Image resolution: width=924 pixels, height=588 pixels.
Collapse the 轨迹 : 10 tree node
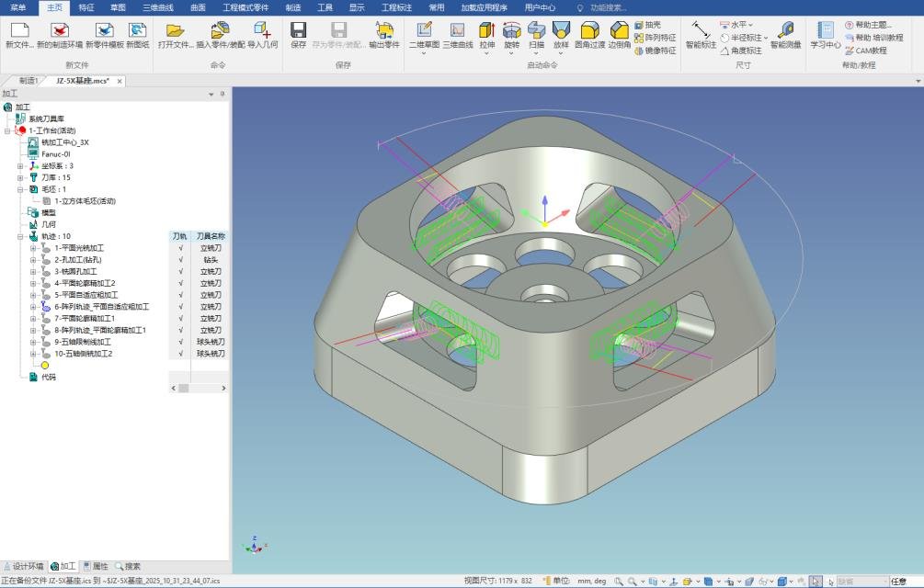click(21, 236)
